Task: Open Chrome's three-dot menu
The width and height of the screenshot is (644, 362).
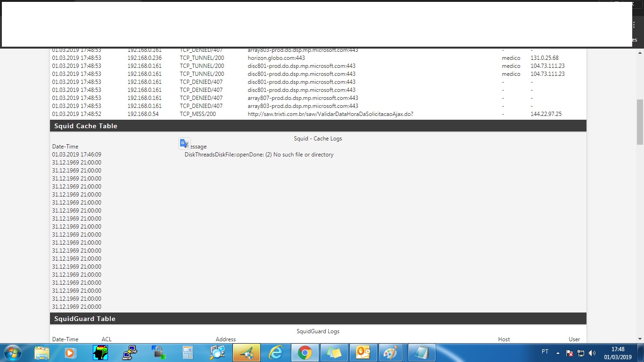Action: [x=634, y=25]
